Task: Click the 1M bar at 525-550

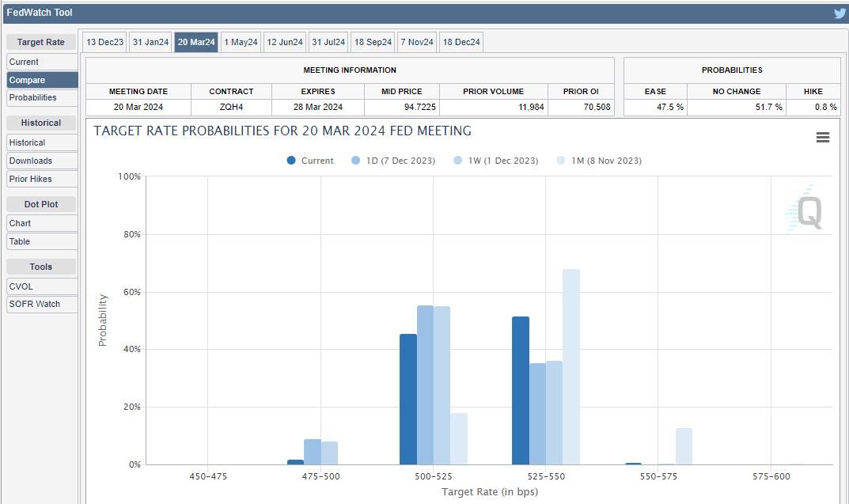Action: click(x=571, y=367)
